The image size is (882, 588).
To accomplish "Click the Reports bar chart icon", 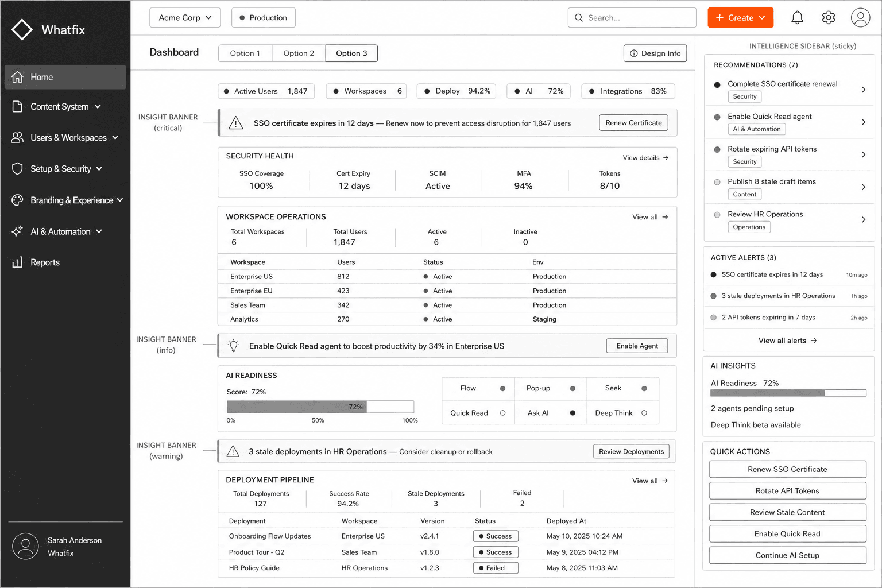I will 17,262.
